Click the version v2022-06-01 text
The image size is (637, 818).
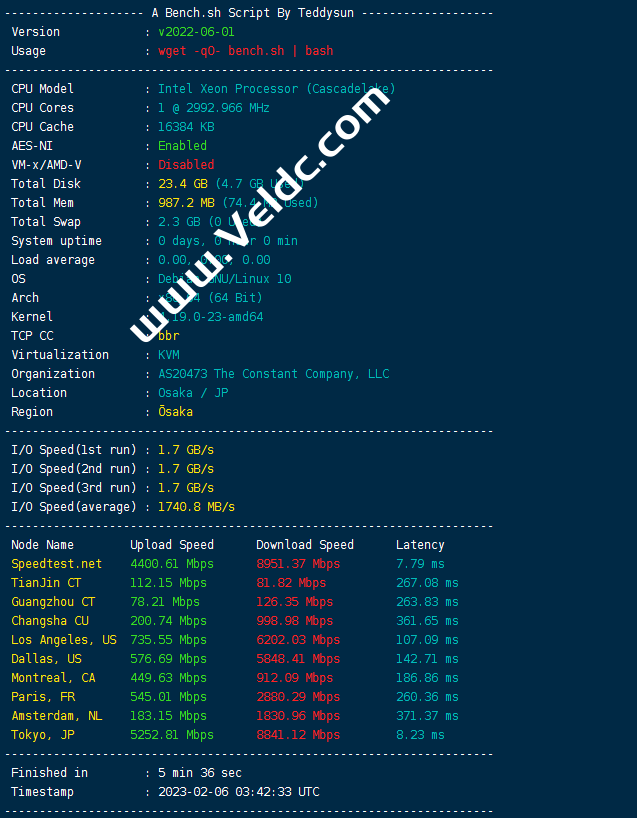click(196, 32)
